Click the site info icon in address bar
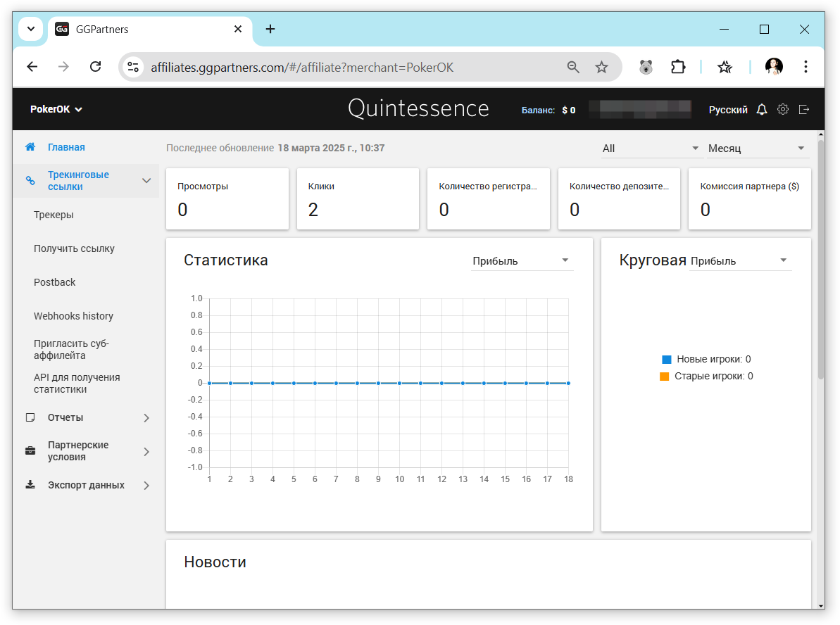 click(133, 67)
